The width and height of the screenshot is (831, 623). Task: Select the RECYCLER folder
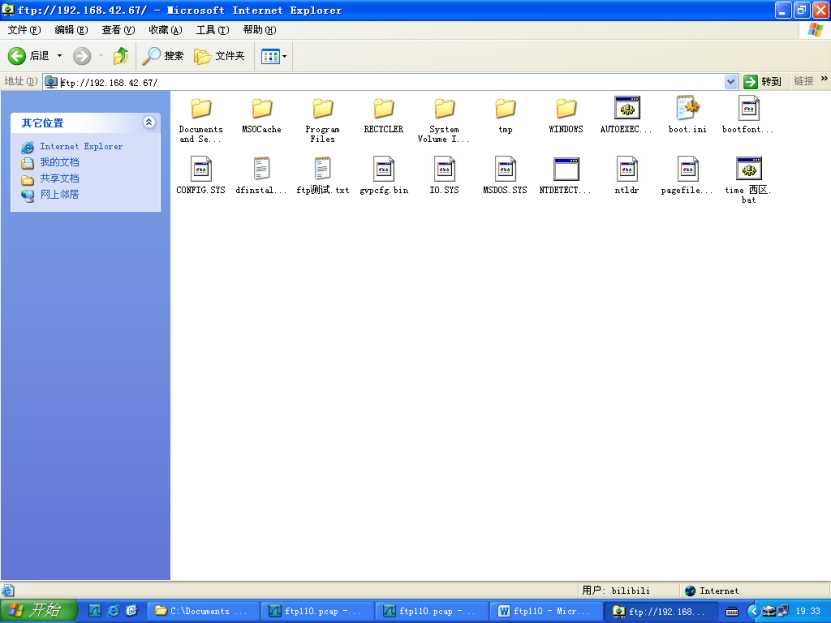(x=383, y=115)
